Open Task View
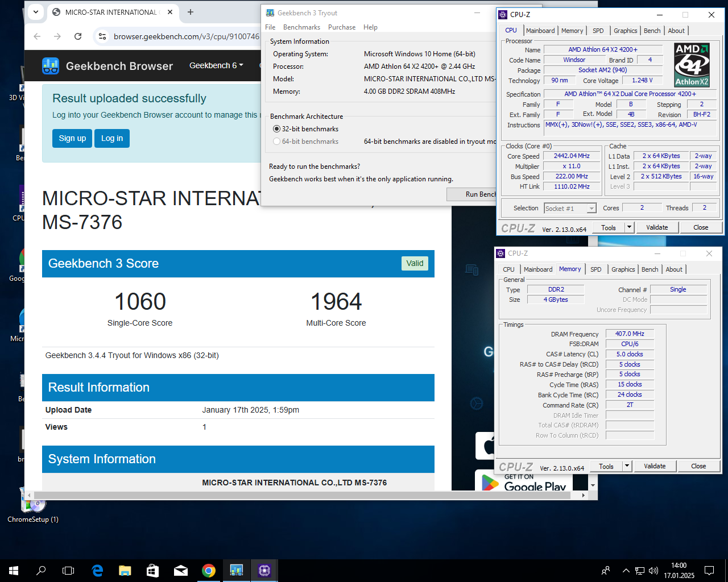 tap(68, 571)
